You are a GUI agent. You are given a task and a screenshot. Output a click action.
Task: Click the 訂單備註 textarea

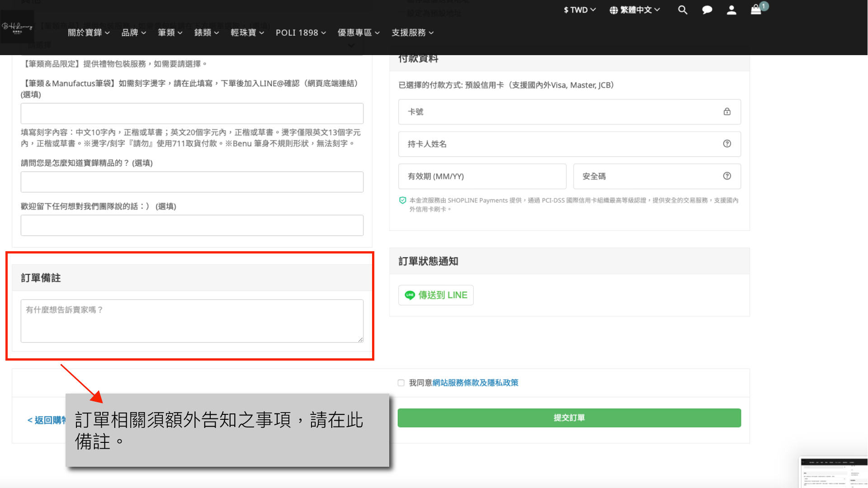point(192,321)
